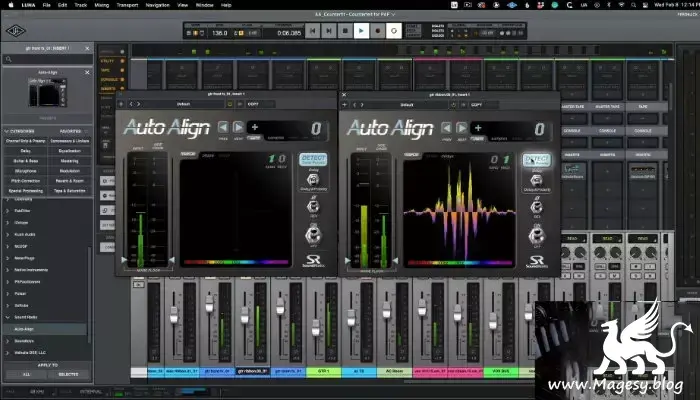This screenshot has width=700, height=400.
Task: Open the Track menu
Action: (x=81, y=5)
